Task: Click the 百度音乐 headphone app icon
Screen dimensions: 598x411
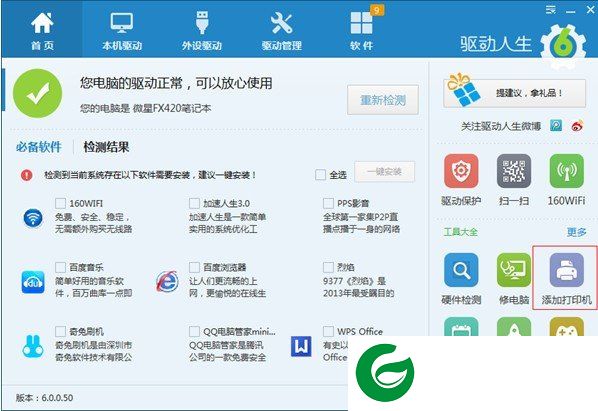Action: point(33,282)
